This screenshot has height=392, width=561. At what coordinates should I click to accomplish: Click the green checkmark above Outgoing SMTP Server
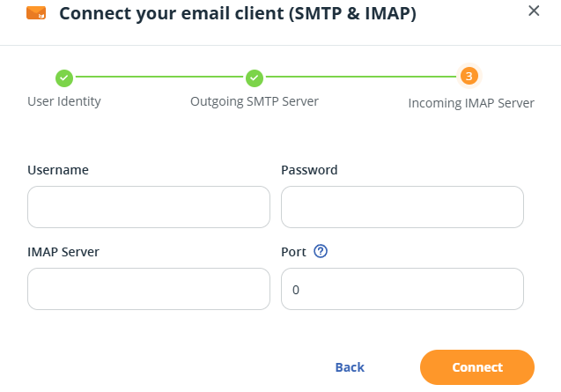pyautogui.click(x=254, y=78)
